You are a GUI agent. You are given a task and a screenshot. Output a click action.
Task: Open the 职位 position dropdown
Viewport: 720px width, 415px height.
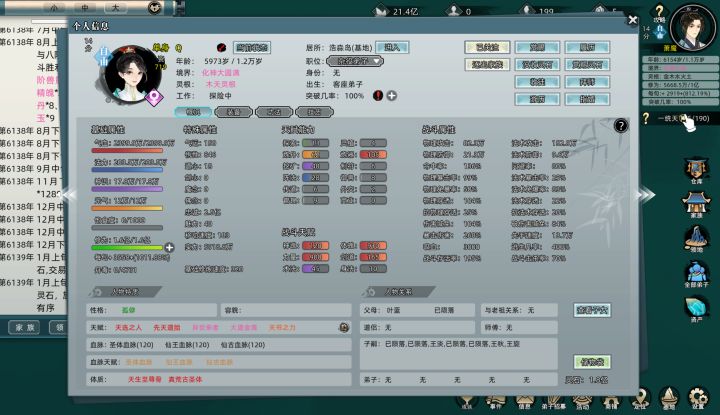point(354,61)
